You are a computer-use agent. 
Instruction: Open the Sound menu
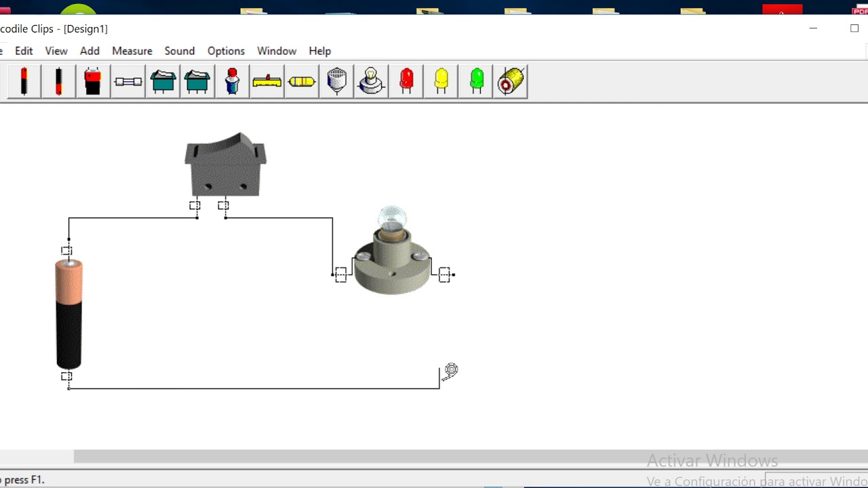pos(180,51)
